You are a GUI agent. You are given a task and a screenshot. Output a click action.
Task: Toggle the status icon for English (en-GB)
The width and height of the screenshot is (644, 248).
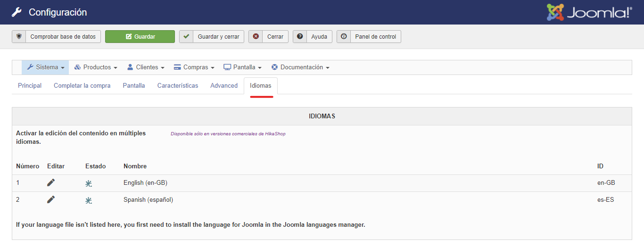(x=89, y=183)
